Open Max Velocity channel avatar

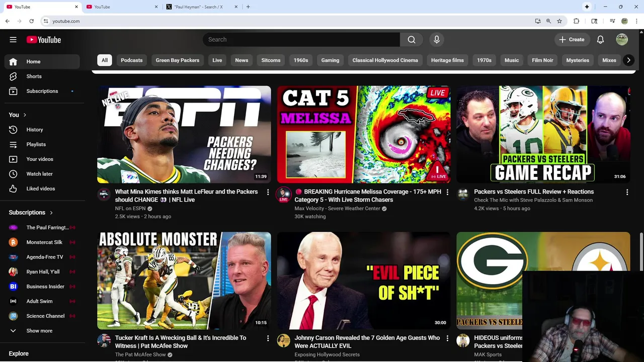point(284,194)
